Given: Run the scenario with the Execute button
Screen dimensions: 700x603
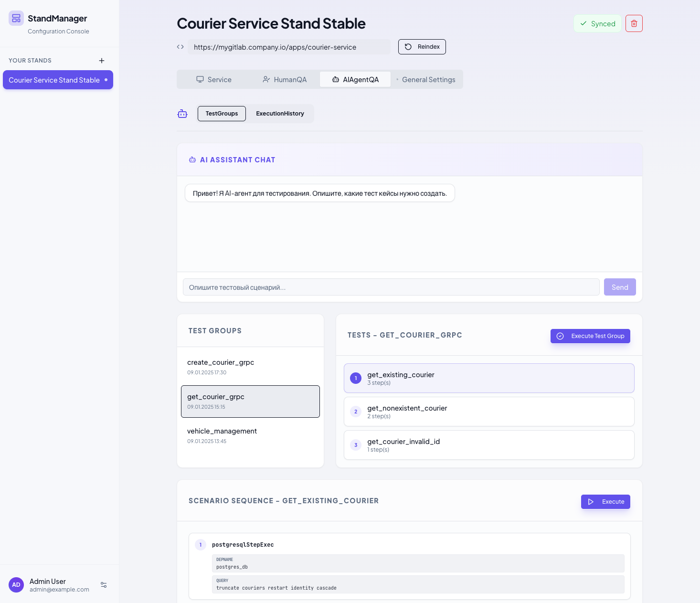Looking at the screenshot, I should click(x=605, y=502).
